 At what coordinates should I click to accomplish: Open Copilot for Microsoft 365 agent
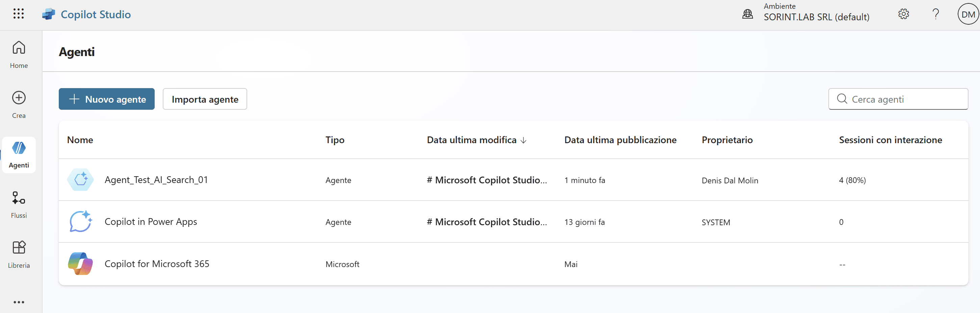pos(157,264)
